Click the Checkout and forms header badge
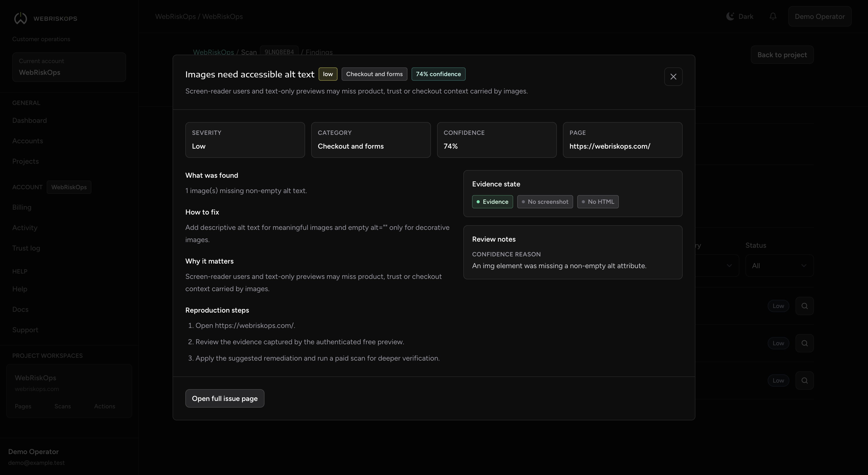The image size is (868, 475). point(374,74)
